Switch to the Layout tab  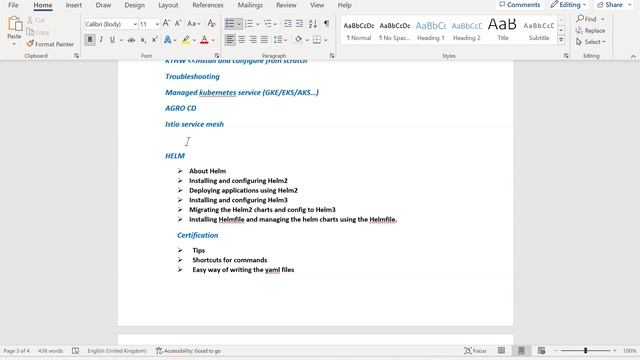(x=168, y=5)
